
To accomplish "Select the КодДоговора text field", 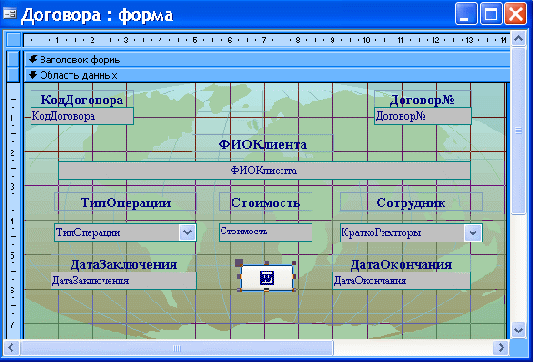I will click(82, 116).
